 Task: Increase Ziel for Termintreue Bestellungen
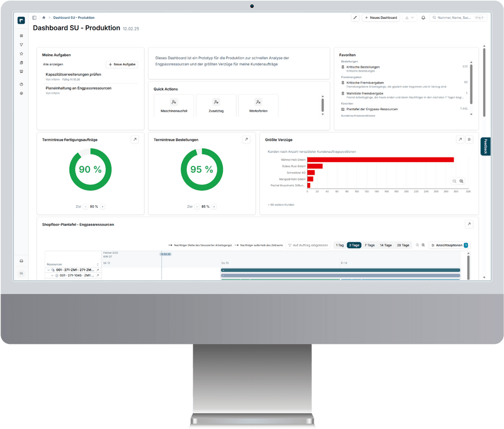214,206
